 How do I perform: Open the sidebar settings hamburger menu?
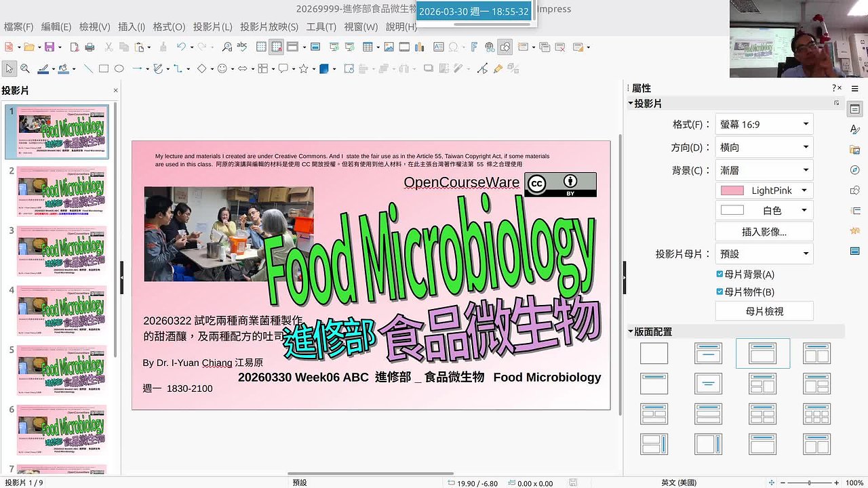[x=855, y=89]
